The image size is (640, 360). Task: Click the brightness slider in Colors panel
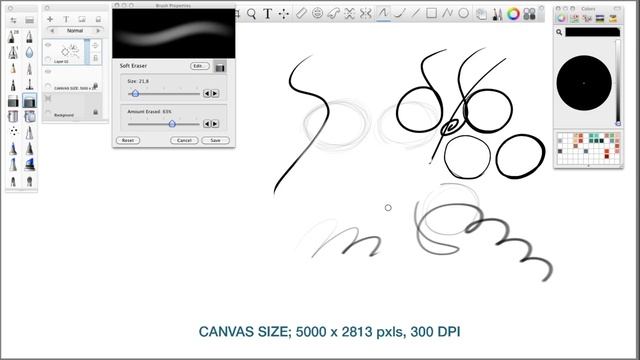pyautogui.click(x=618, y=82)
